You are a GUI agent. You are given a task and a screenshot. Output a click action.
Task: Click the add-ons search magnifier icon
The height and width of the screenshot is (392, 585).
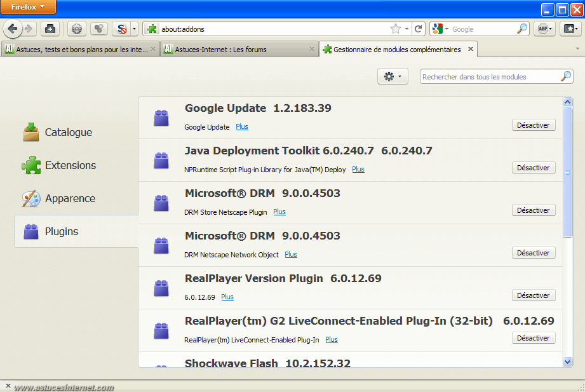[x=565, y=76]
